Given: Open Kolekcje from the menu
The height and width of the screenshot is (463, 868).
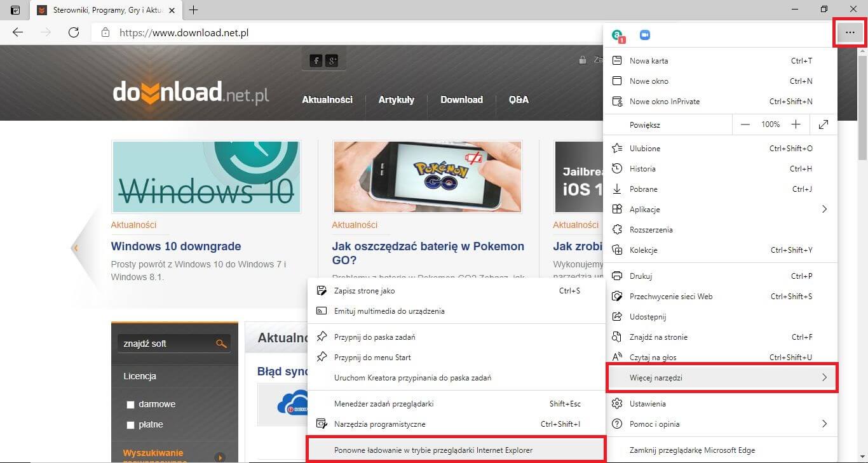Looking at the screenshot, I should (x=720, y=250).
